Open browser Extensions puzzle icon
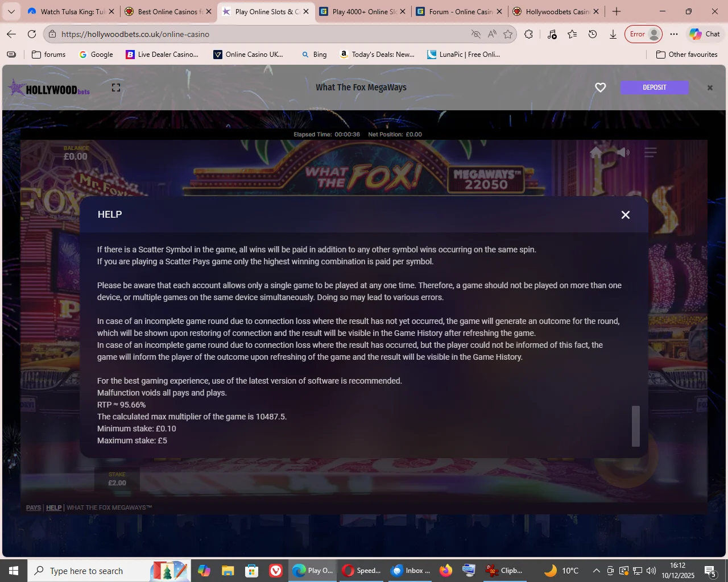 pos(529,34)
